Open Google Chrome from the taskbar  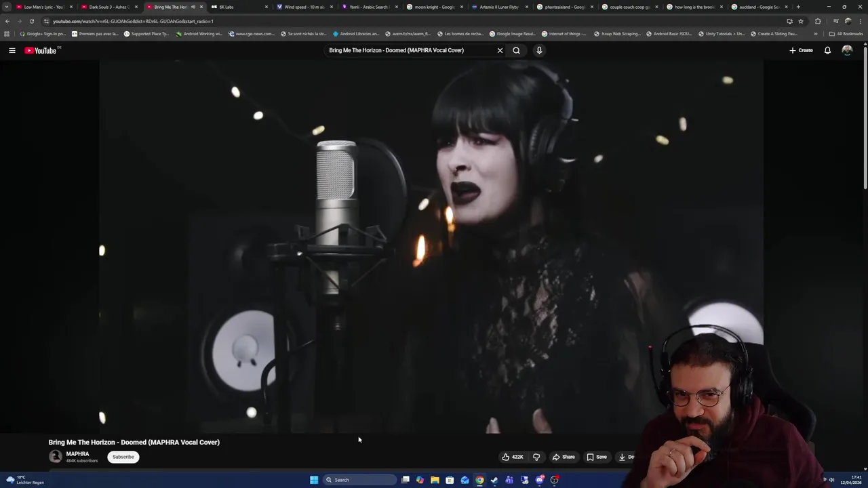pos(479,480)
